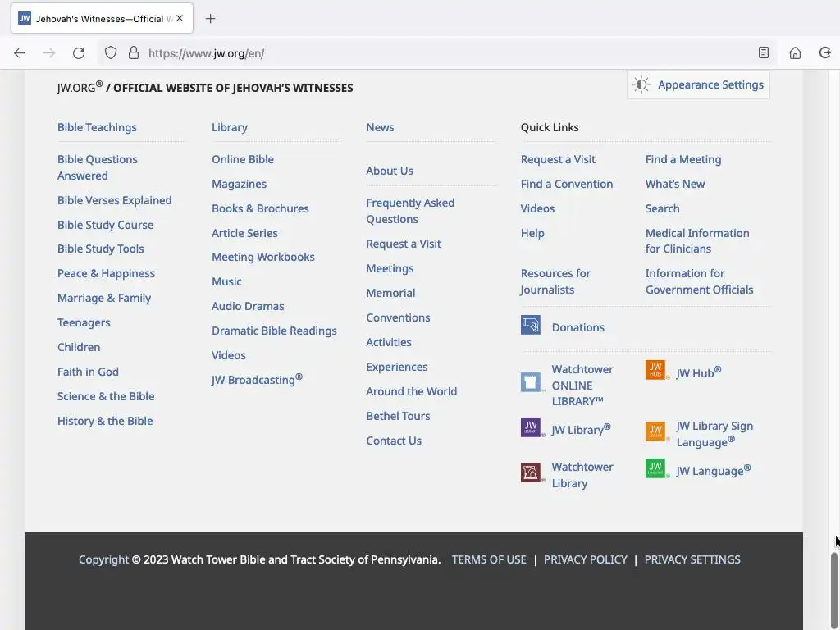Click the orange JW Hub icon

pyautogui.click(x=655, y=370)
